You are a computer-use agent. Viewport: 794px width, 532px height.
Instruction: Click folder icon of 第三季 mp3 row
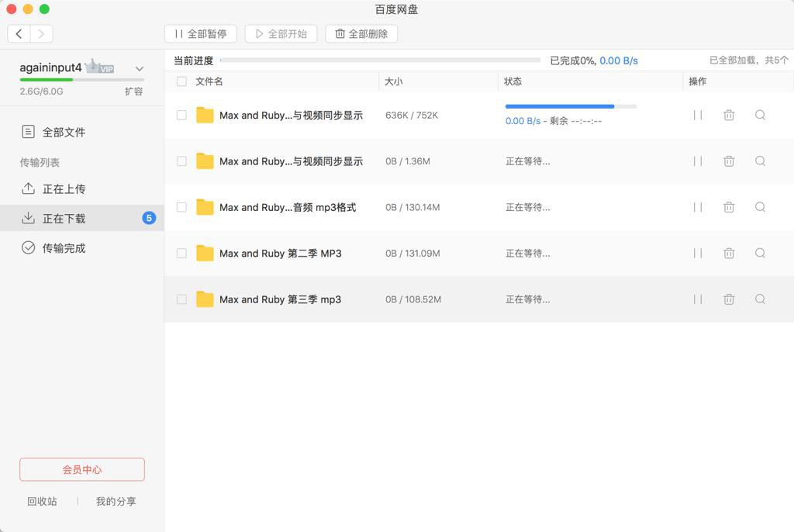coord(205,299)
